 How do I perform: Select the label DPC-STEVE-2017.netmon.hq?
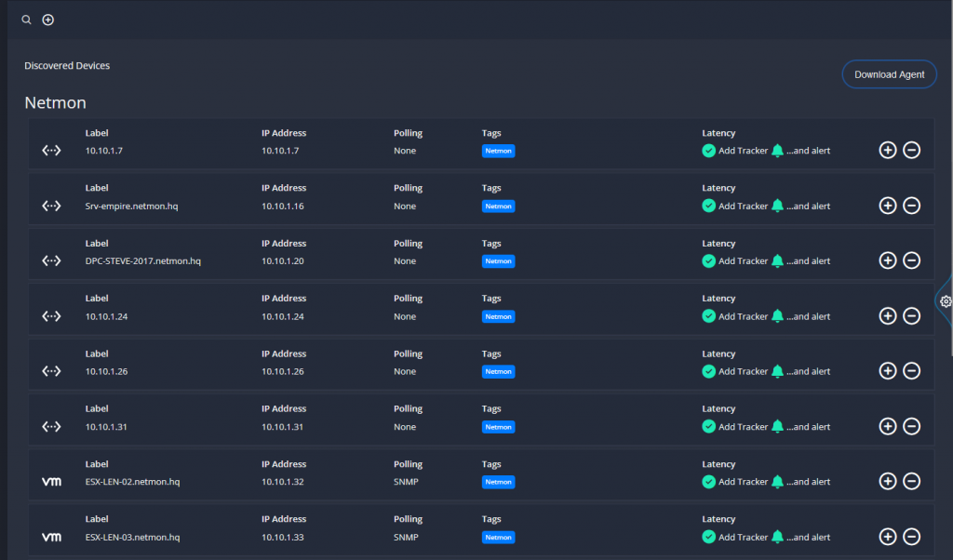(142, 261)
